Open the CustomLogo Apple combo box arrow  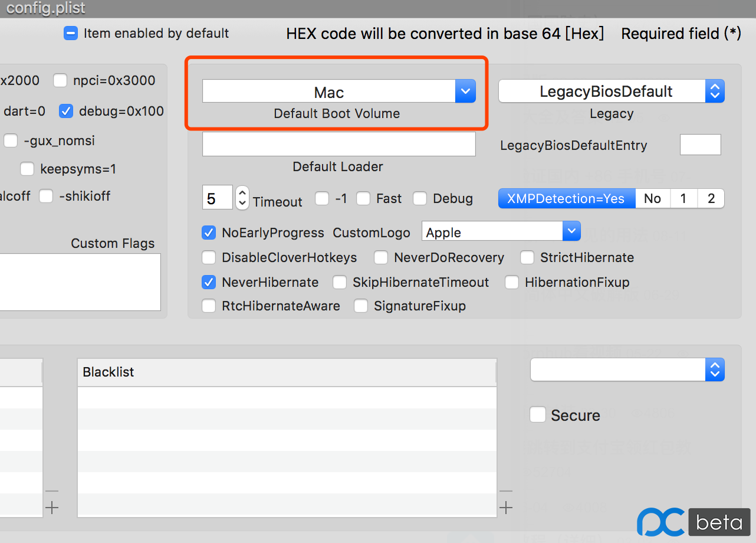[x=571, y=231]
